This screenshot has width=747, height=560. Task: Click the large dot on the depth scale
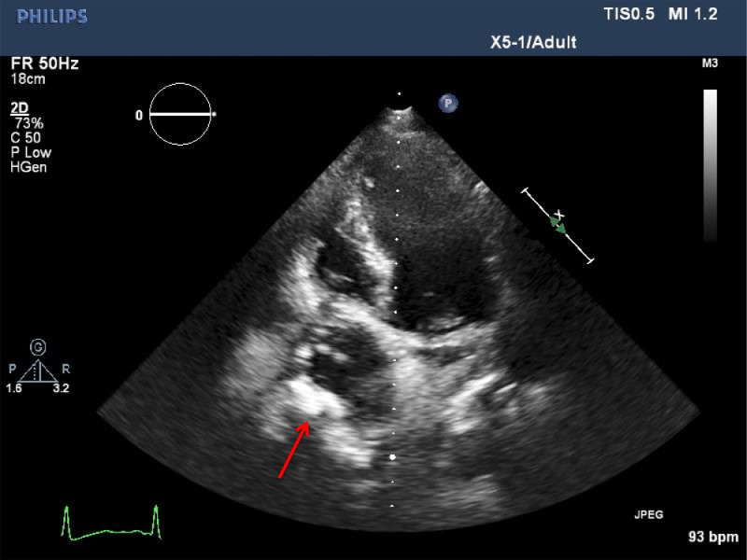(x=393, y=457)
